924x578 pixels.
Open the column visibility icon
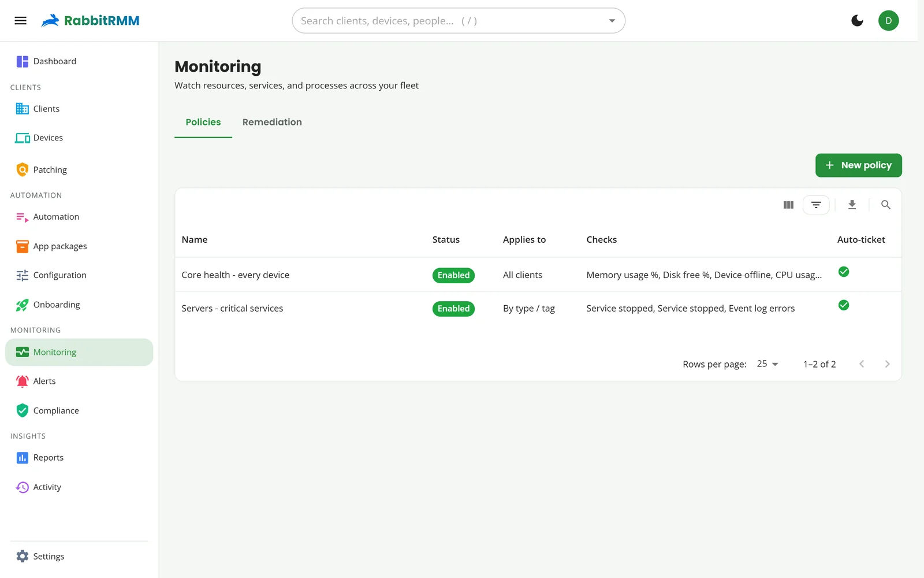click(x=788, y=205)
